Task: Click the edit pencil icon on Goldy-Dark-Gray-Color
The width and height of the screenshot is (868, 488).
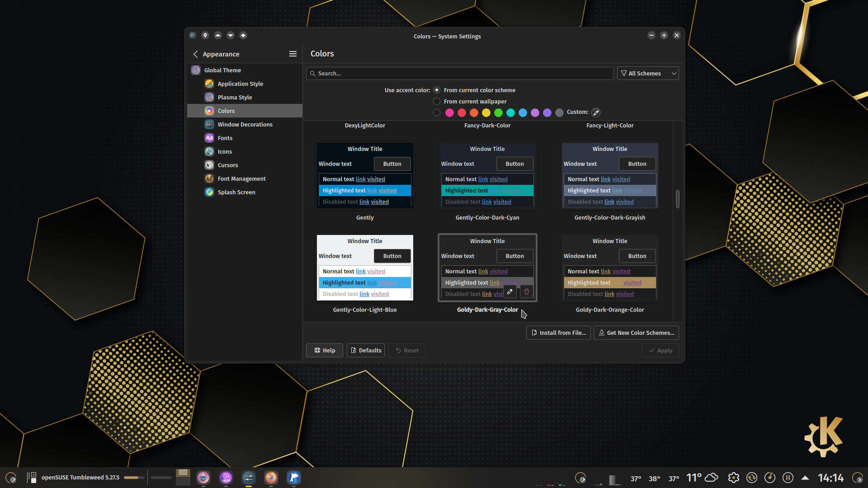Action: tap(509, 292)
